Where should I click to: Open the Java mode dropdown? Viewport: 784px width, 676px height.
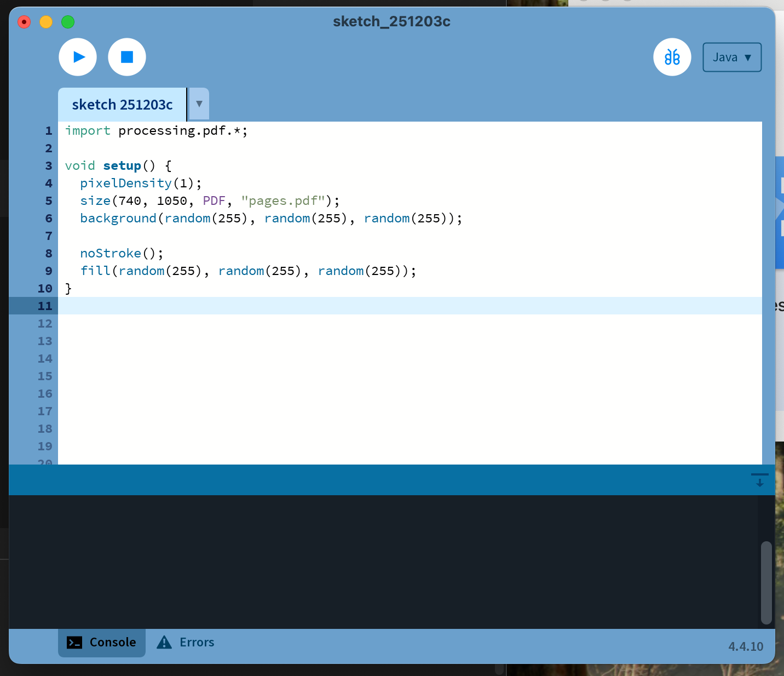pyautogui.click(x=732, y=58)
